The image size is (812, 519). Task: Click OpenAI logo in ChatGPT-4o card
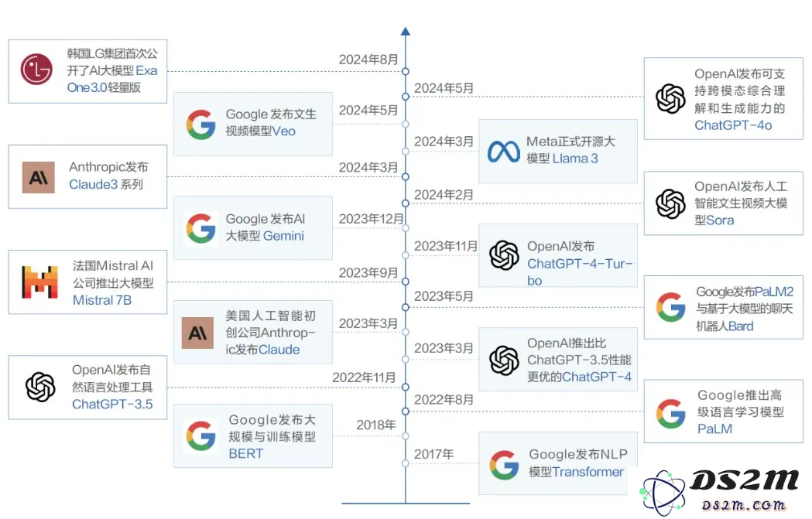[x=670, y=99]
